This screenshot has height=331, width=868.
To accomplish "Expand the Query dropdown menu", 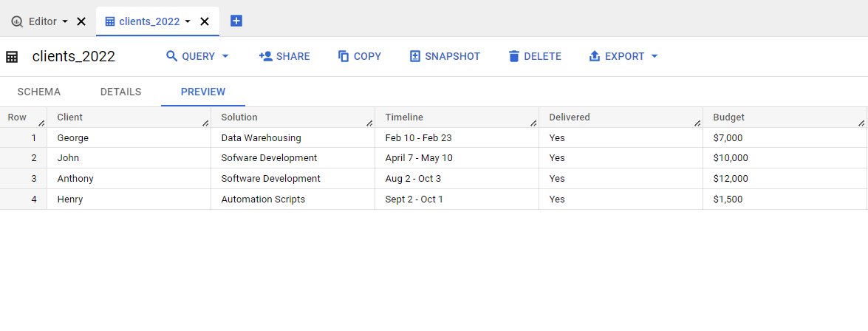I will click(225, 56).
